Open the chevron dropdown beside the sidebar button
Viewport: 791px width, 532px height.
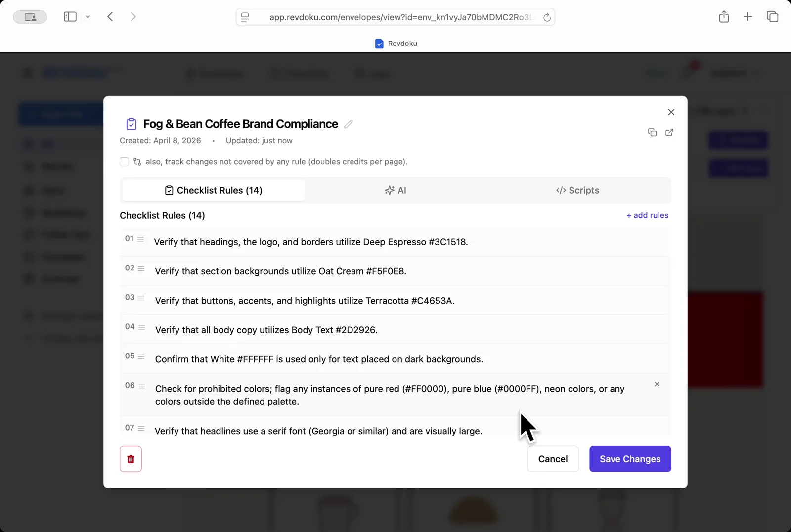[x=88, y=16]
